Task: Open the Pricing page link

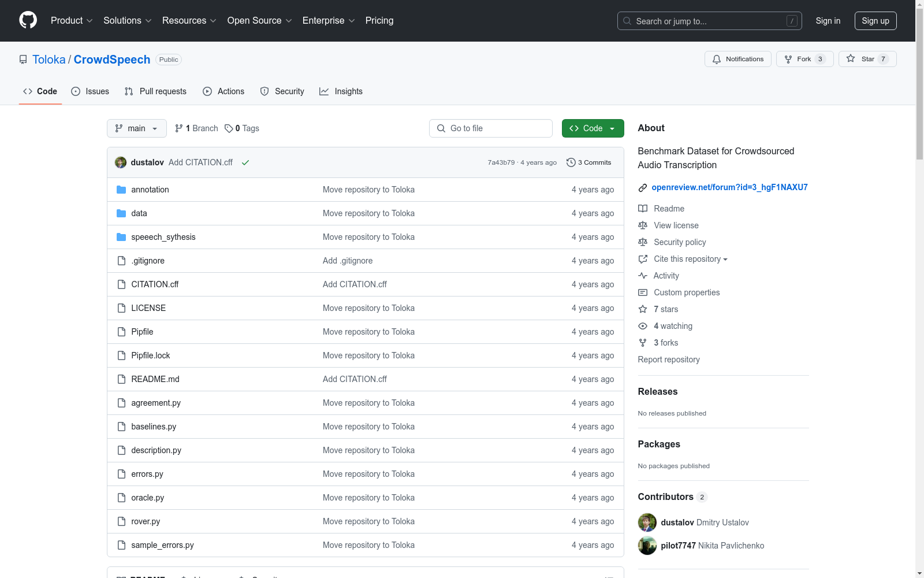Action: pyautogui.click(x=379, y=20)
